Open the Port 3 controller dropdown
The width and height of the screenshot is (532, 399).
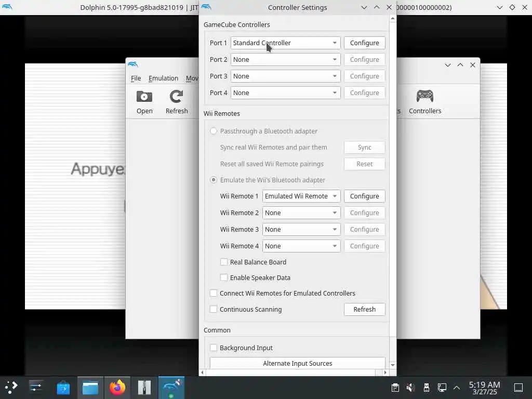tap(285, 76)
